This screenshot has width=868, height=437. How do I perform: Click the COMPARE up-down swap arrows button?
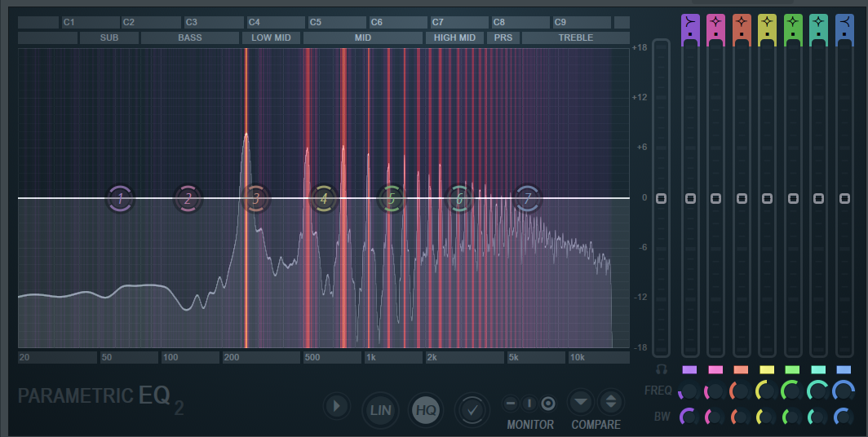(611, 401)
